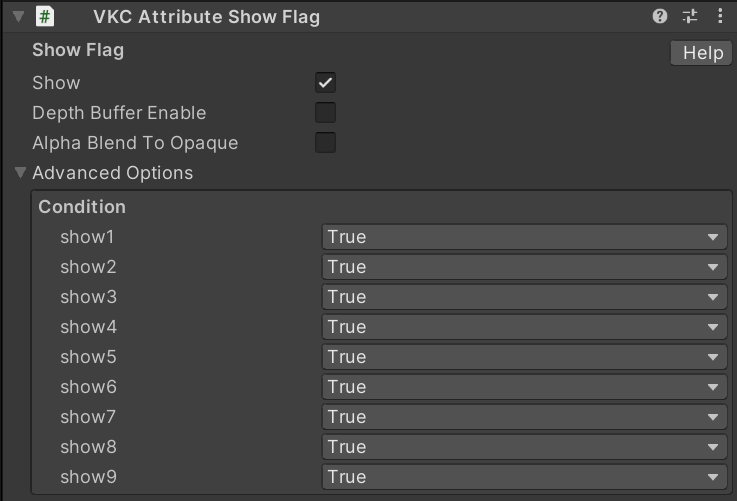Open the show9 condition dropdown

click(x=524, y=477)
